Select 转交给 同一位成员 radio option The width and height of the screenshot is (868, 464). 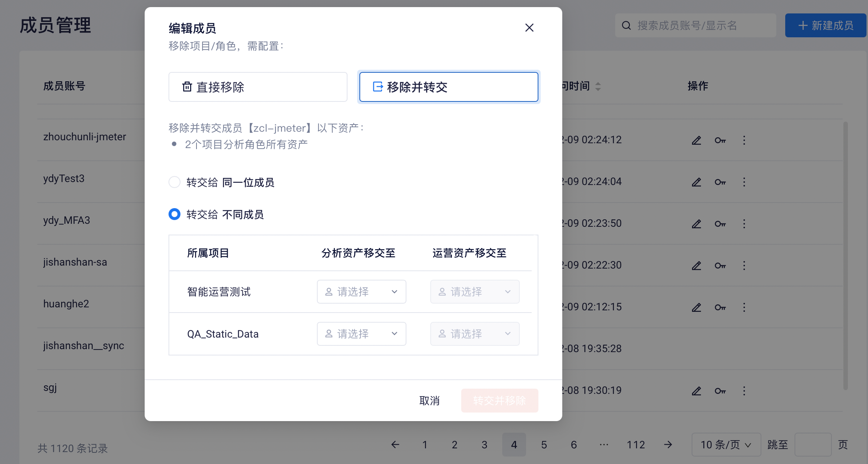tap(174, 182)
